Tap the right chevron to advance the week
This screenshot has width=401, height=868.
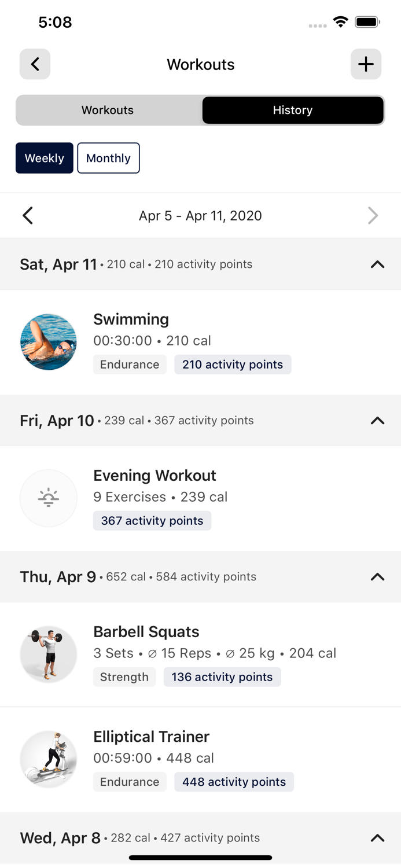[x=373, y=215]
